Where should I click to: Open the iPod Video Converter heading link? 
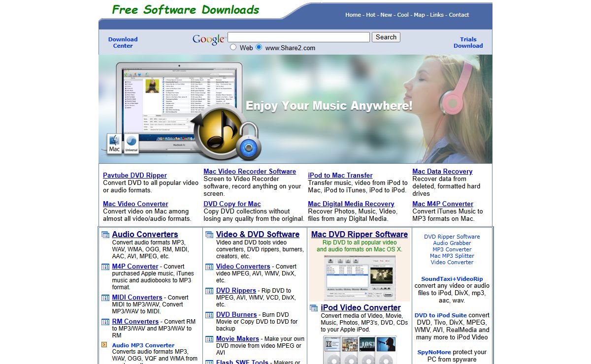361,307
